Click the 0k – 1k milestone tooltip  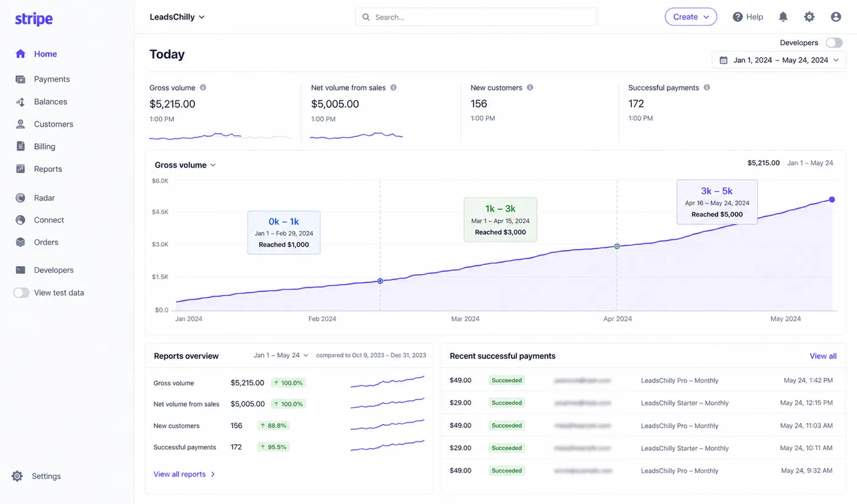coord(284,232)
